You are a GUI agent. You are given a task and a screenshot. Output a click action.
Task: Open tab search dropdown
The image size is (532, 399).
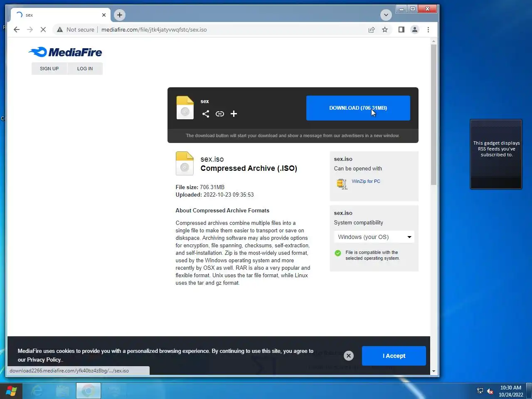386,15
